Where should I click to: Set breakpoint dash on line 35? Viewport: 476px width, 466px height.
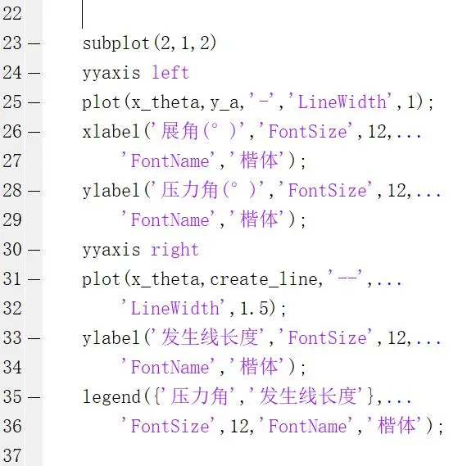(34, 397)
